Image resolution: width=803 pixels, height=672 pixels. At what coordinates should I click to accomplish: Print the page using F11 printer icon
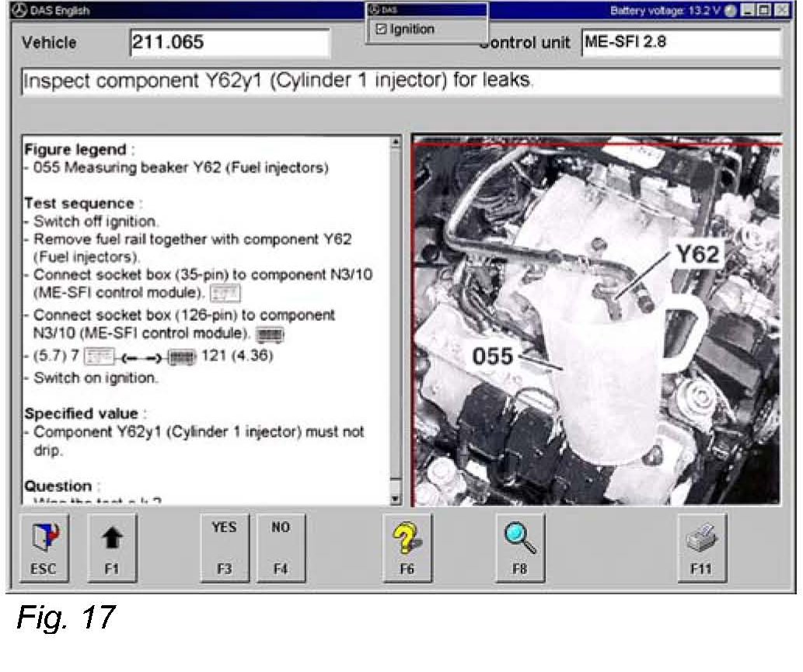701,547
